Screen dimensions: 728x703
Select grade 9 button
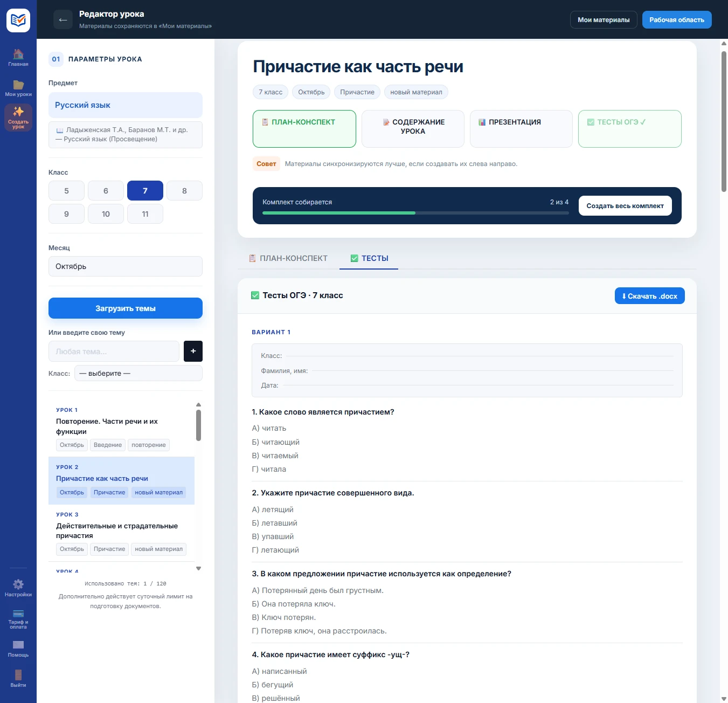point(66,214)
